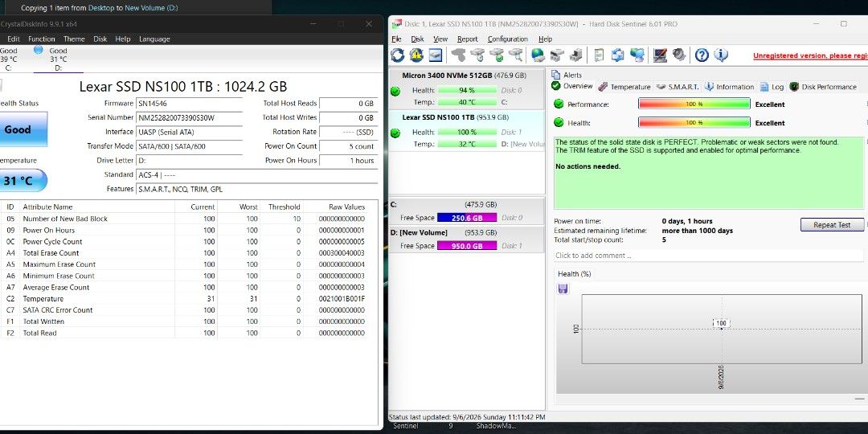Click the Alerts icon in Sentinel panel

(556, 75)
